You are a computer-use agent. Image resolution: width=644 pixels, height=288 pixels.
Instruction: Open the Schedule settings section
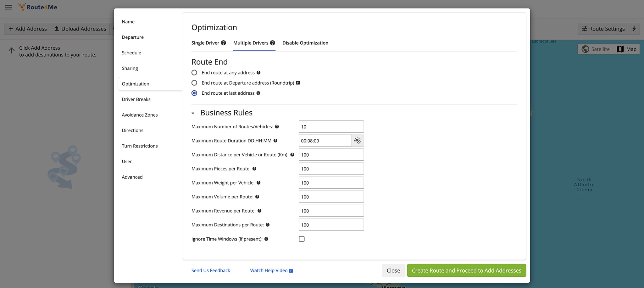coord(131,53)
